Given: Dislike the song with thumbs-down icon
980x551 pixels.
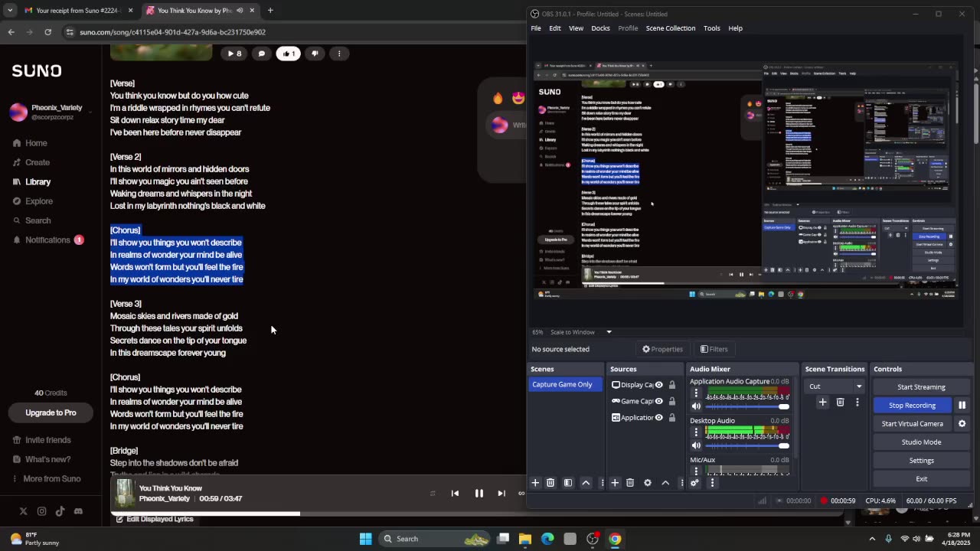Looking at the screenshot, I should (x=315, y=54).
